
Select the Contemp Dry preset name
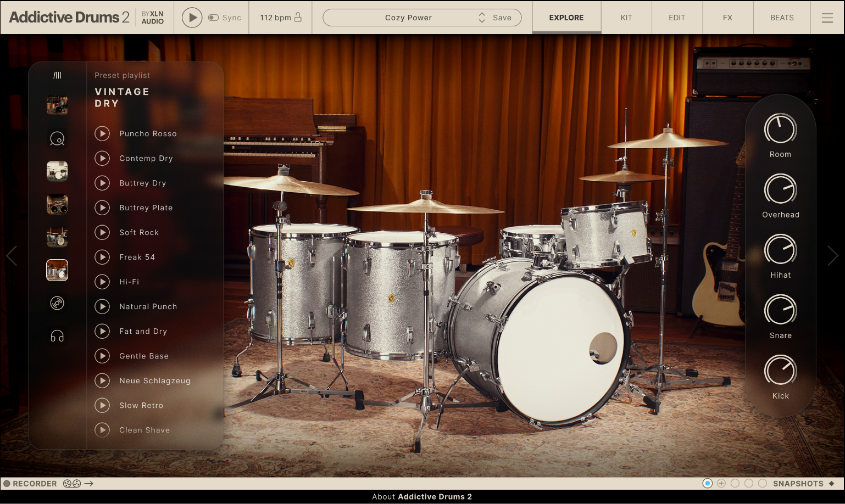click(146, 158)
